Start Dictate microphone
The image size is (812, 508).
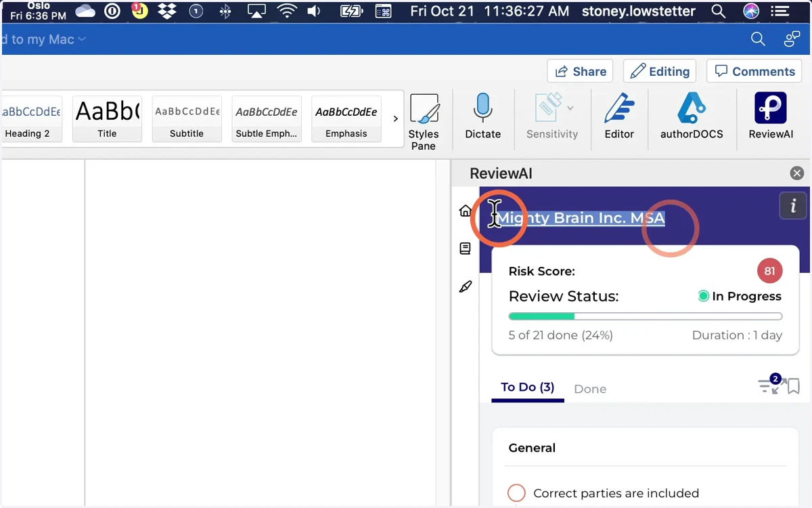pyautogui.click(x=482, y=117)
